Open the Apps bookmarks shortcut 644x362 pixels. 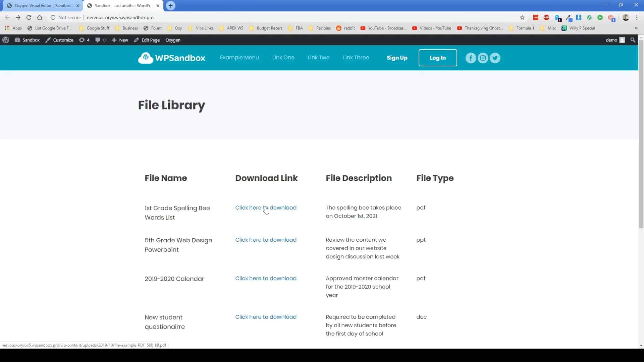[13, 28]
